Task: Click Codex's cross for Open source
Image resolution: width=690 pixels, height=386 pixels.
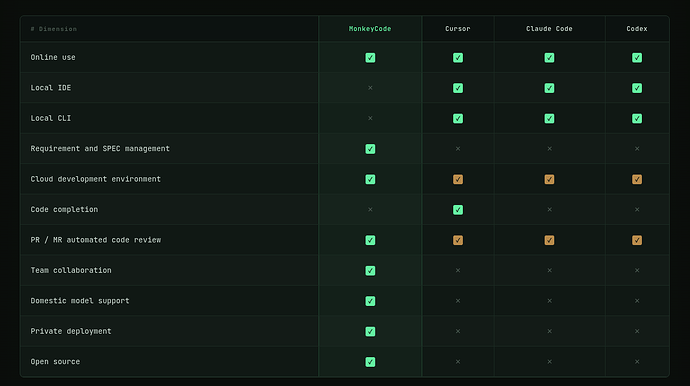Action: pyautogui.click(x=637, y=361)
